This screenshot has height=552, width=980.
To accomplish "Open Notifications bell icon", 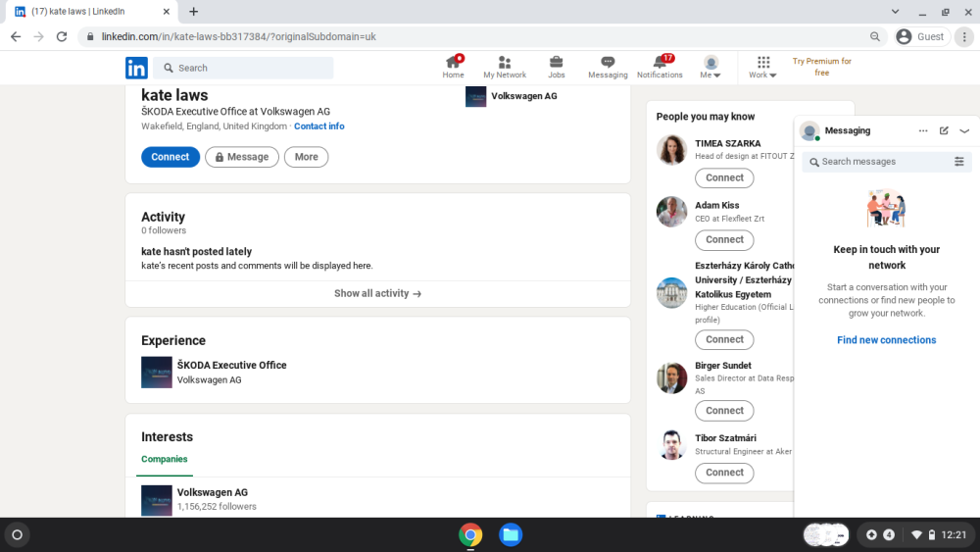I will tap(660, 67).
